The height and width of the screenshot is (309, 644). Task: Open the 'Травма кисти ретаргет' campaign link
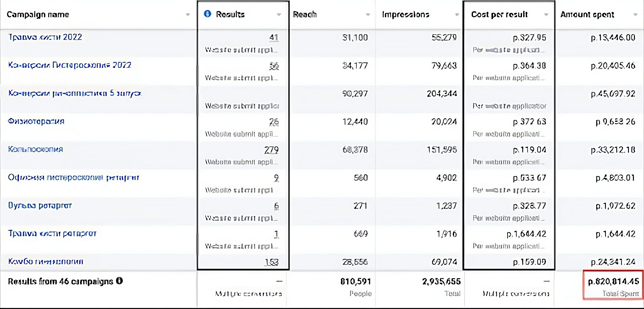(x=52, y=234)
